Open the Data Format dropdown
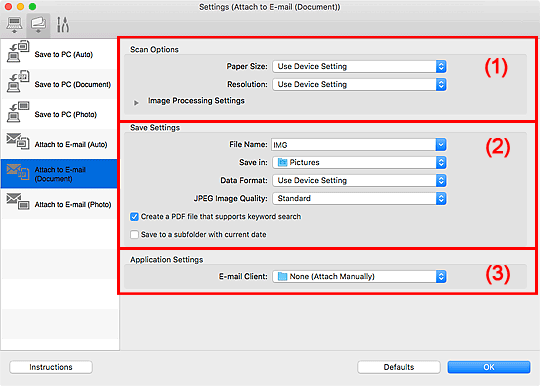This screenshot has height=386, width=540. 359,180
